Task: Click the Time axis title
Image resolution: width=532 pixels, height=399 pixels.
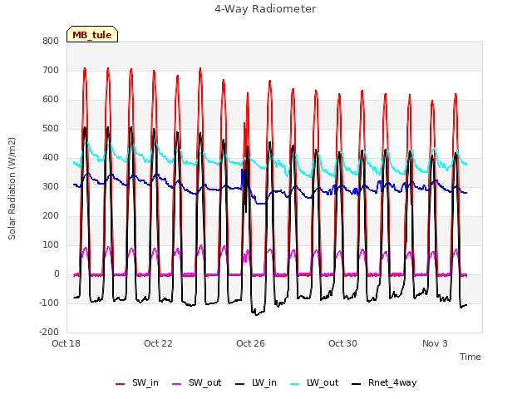Action: (x=470, y=357)
